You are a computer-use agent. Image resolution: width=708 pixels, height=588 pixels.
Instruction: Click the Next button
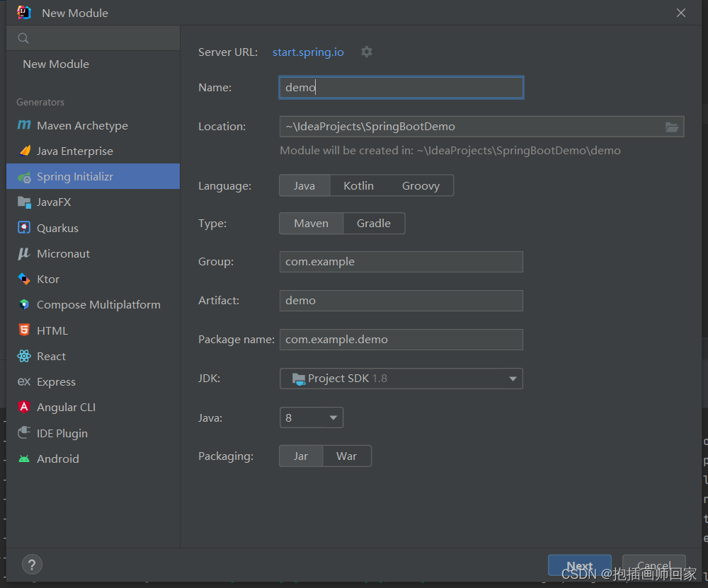click(x=580, y=565)
